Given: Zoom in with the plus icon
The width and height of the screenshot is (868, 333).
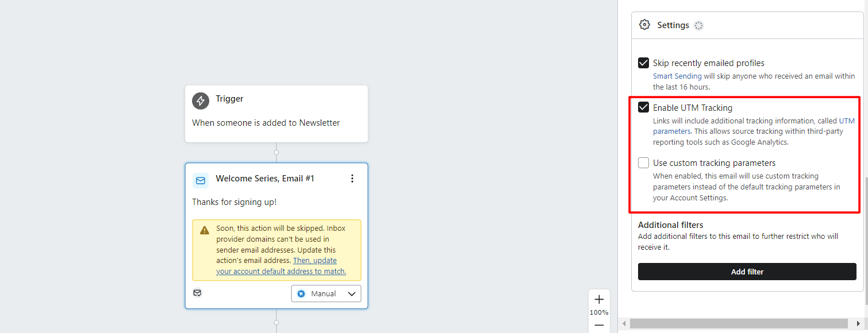Looking at the screenshot, I should point(599,300).
